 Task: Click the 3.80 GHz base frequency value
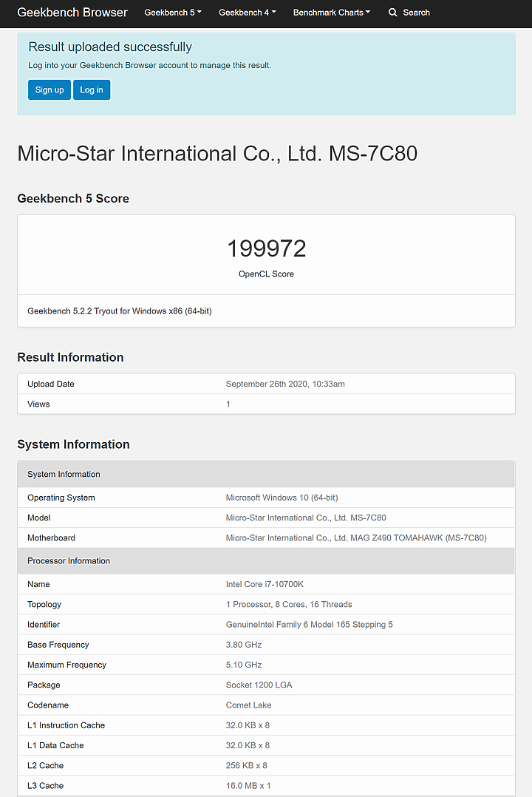coord(243,645)
